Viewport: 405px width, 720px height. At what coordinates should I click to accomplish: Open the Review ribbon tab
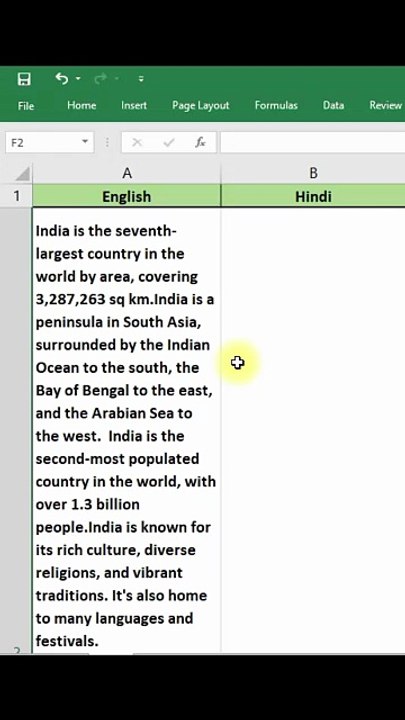[x=386, y=105]
